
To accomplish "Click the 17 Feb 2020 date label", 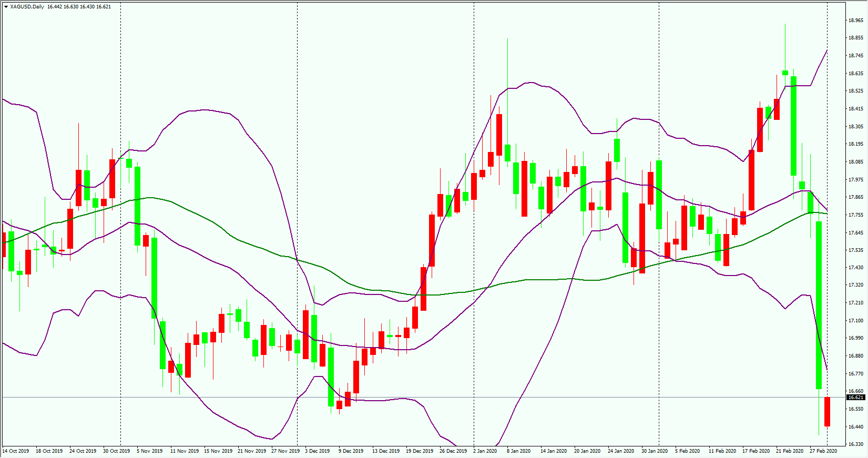I will (756, 451).
